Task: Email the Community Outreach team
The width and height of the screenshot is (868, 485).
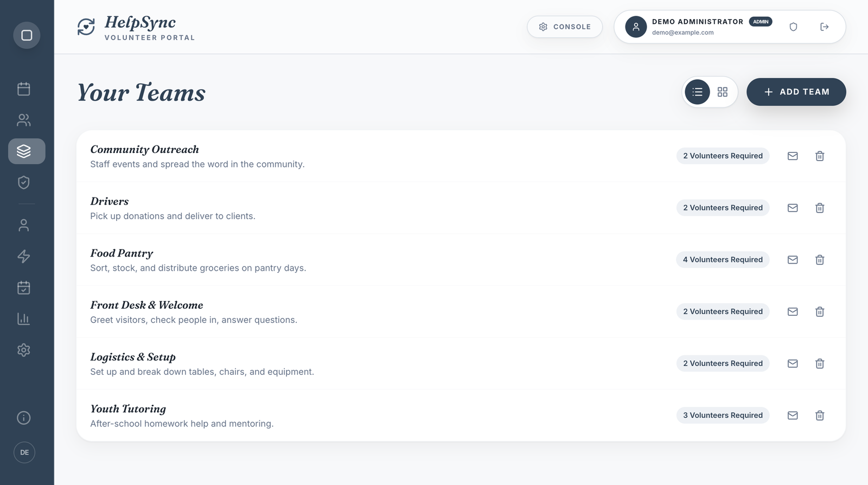Action: click(x=793, y=156)
